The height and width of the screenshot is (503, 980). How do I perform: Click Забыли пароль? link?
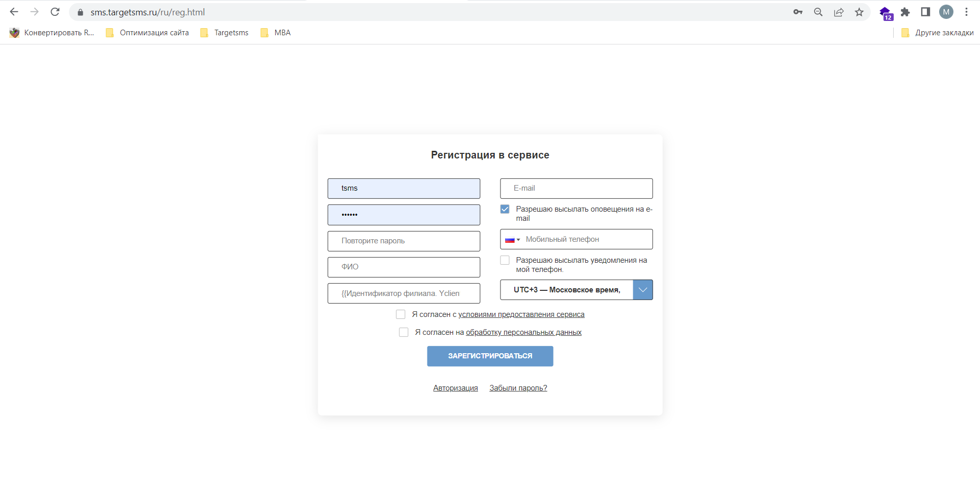[x=518, y=388]
